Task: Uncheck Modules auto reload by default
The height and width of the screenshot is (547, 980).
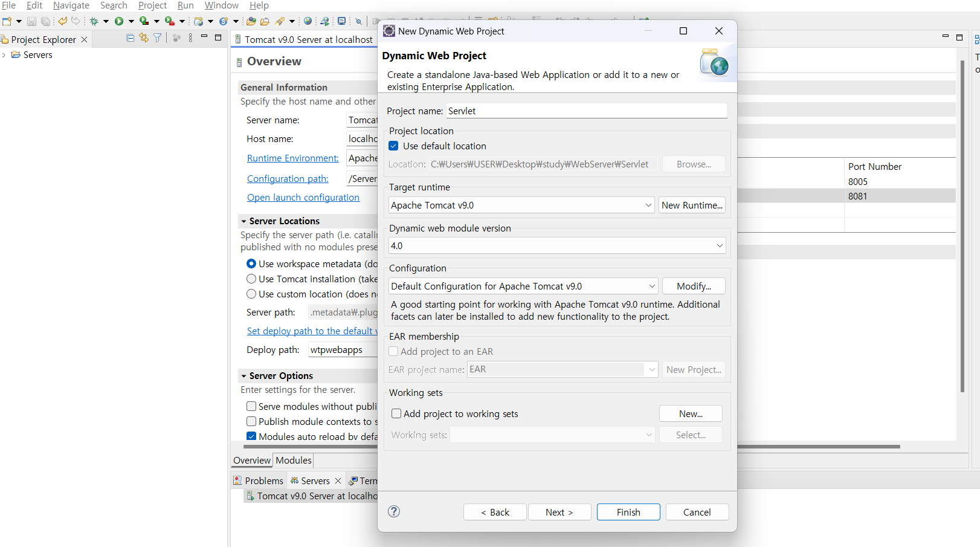Action: pyautogui.click(x=251, y=436)
